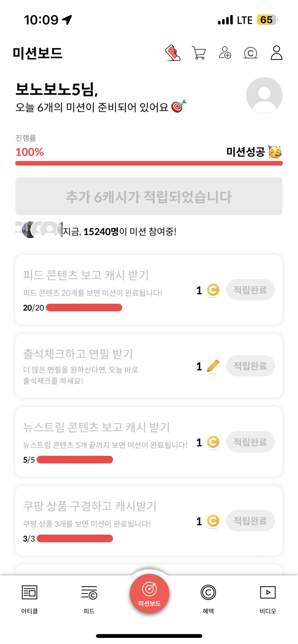Tap the pencil icon on 출석체크 mission
Viewport: 298px width, 644px height.
(213, 366)
